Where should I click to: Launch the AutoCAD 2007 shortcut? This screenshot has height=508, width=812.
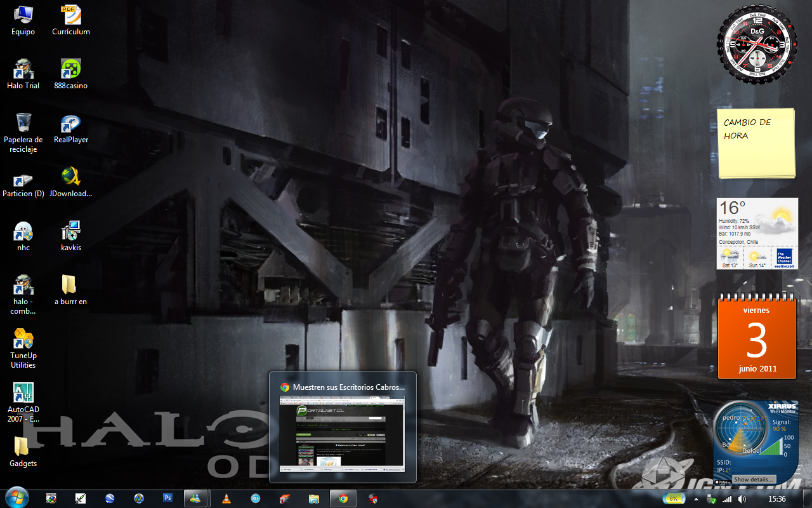coord(23,403)
